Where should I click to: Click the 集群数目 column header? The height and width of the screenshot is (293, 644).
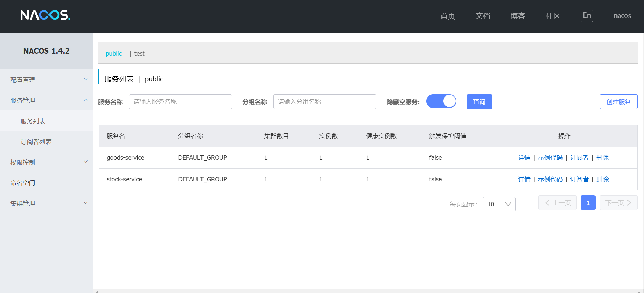[x=284, y=136]
